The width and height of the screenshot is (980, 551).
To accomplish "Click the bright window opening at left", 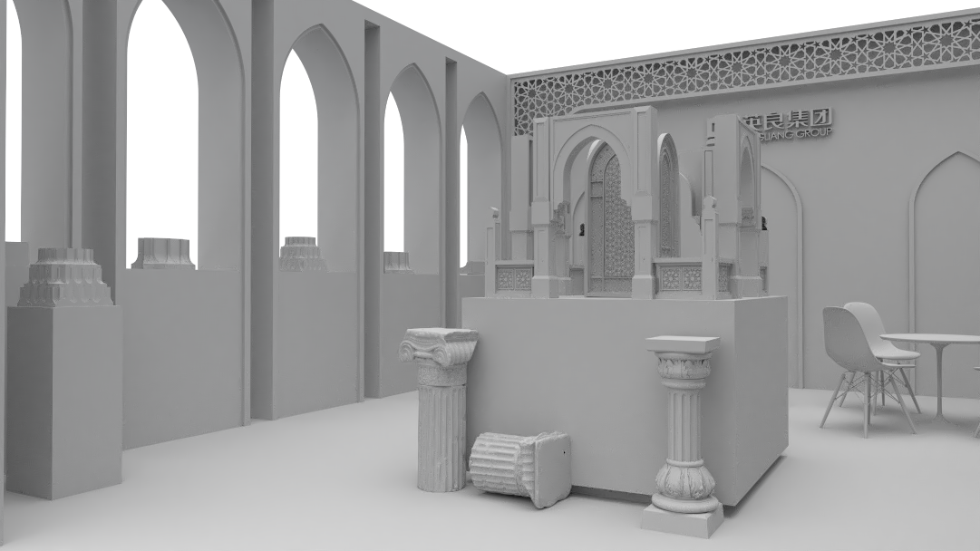I will coord(13,127).
